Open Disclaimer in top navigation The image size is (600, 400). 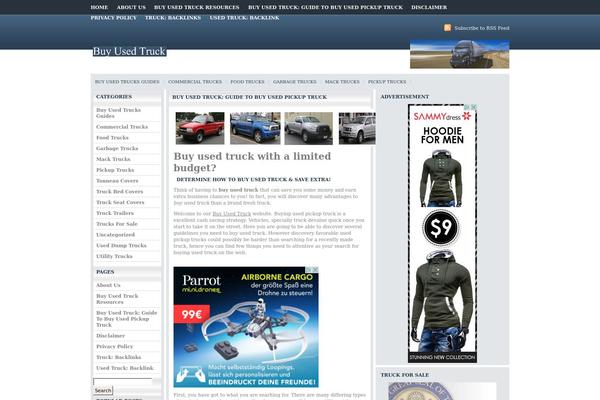coord(429,7)
